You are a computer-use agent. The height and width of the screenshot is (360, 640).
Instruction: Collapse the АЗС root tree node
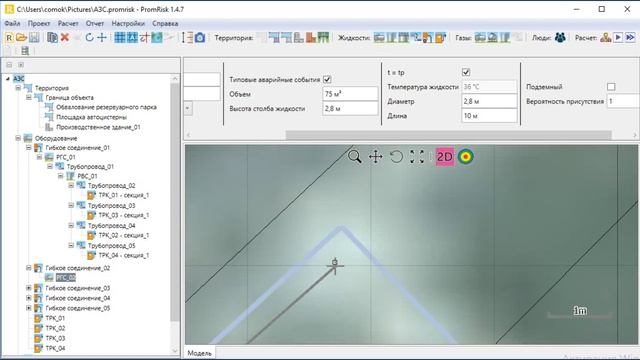click(8, 78)
